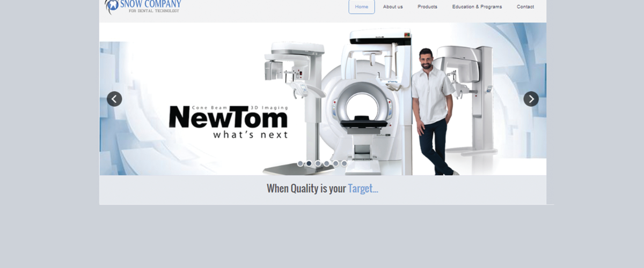Open Education & Programs menu
The width and height of the screenshot is (644, 268).
(477, 7)
